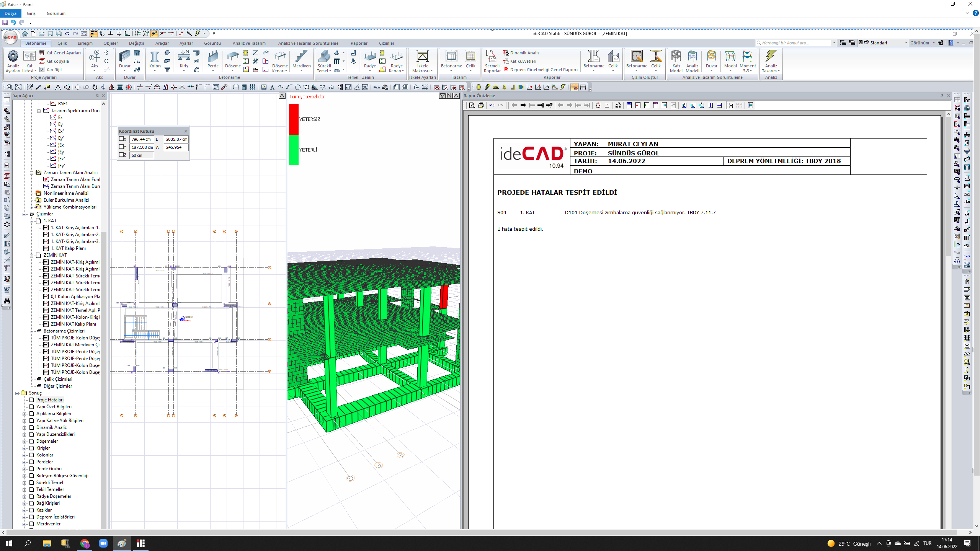
Task: Go to next report page arrow
Action: (x=523, y=105)
